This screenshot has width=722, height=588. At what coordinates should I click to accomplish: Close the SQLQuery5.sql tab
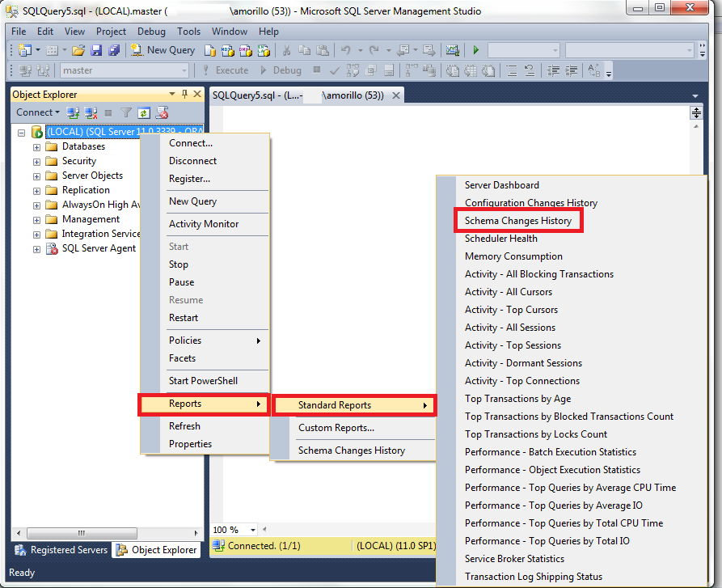click(x=396, y=95)
